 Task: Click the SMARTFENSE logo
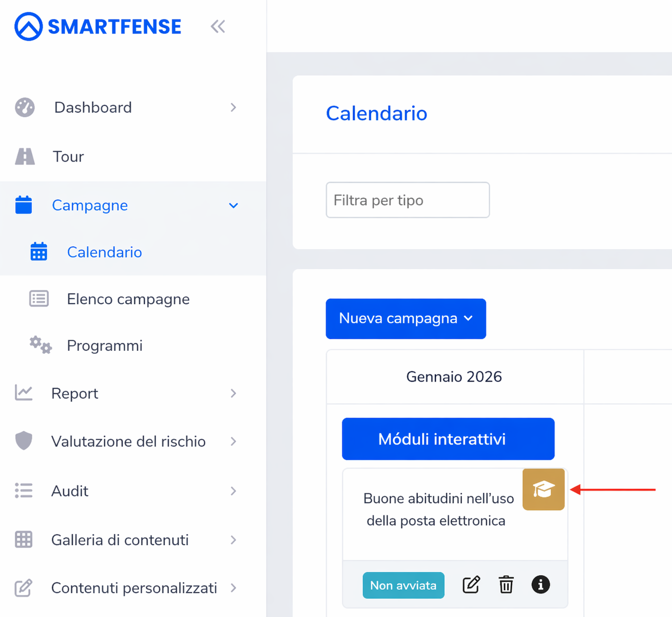98,27
